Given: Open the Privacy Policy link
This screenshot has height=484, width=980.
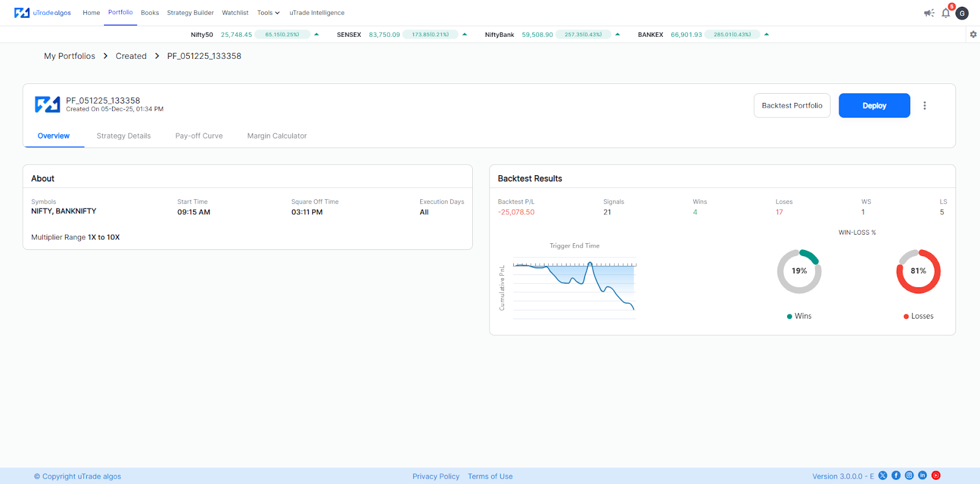Looking at the screenshot, I should 436,476.
